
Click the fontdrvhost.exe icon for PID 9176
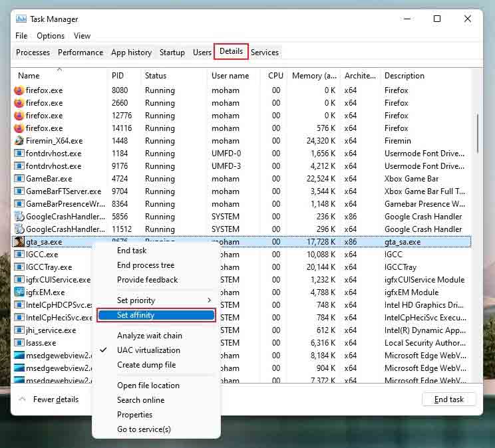click(19, 166)
